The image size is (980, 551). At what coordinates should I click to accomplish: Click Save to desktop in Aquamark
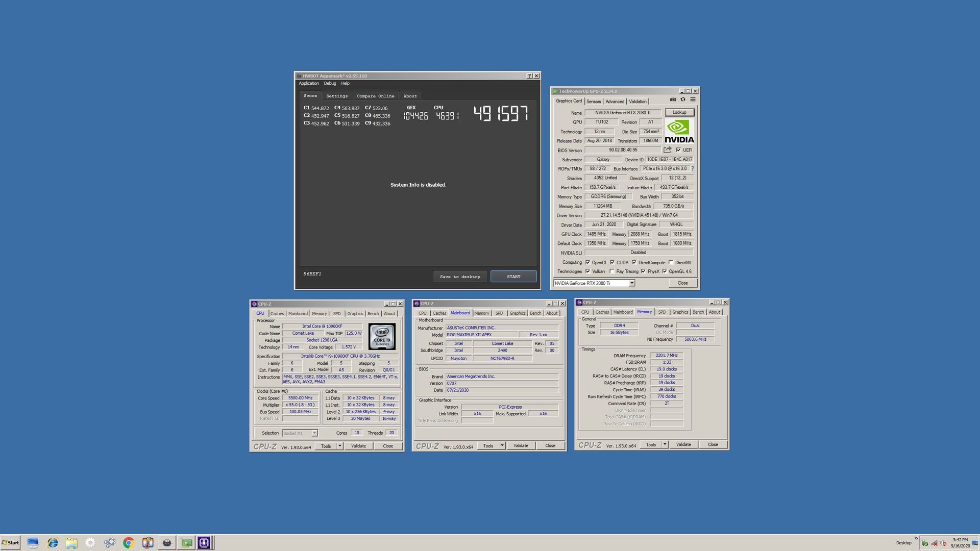coord(459,277)
